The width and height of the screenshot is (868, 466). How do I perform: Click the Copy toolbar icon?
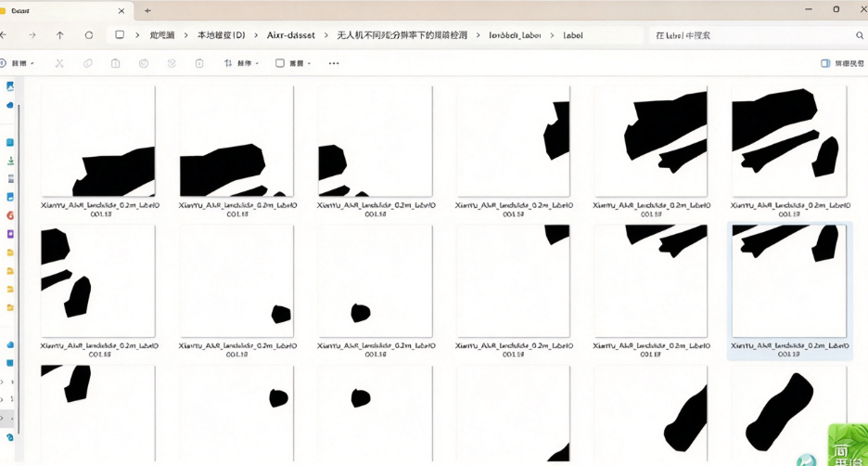tap(87, 63)
